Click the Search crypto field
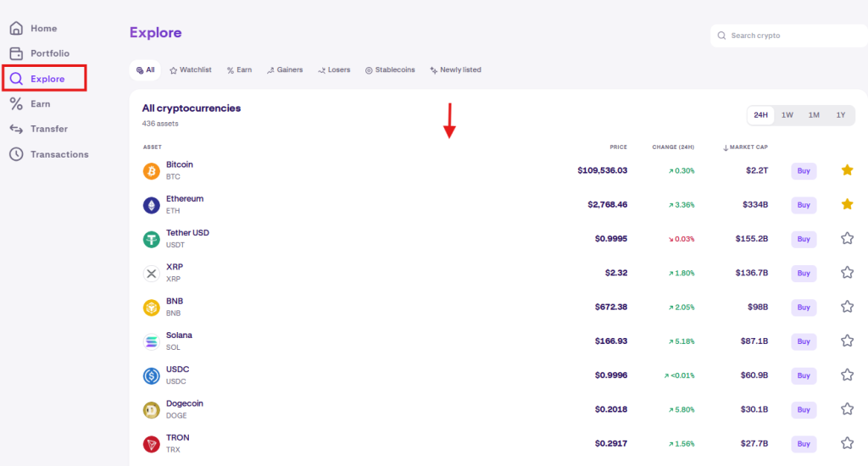This screenshot has height=466, width=868. click(x=789, y=36)
